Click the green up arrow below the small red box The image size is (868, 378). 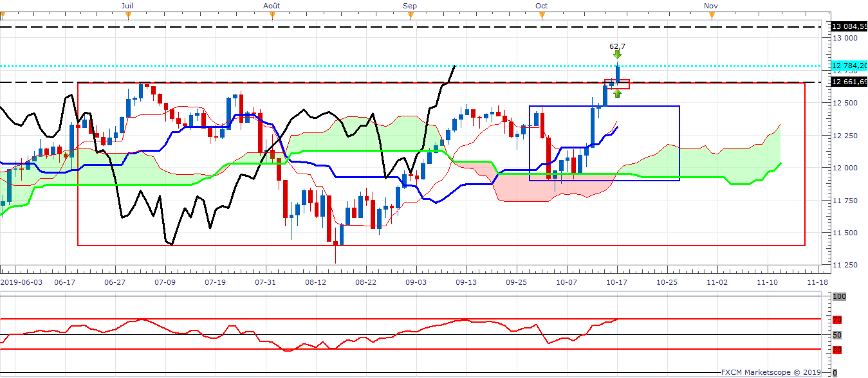point(618,93)
